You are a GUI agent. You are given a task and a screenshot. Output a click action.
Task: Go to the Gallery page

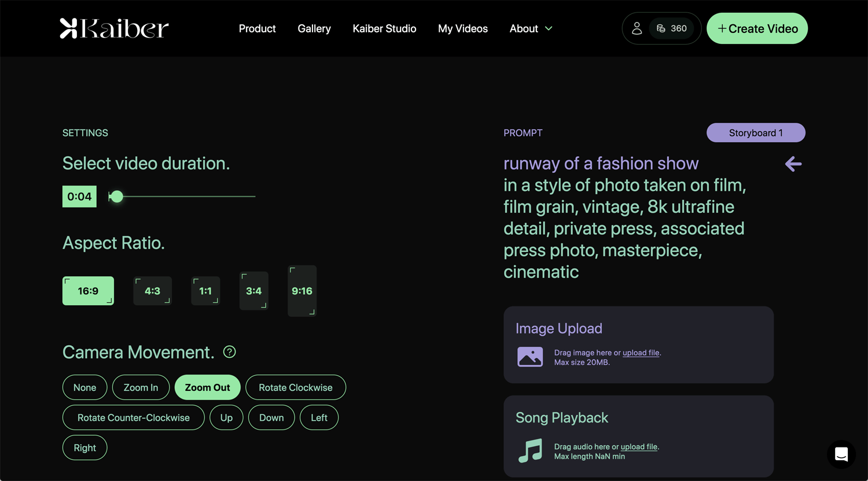click(x=314, y=28)
